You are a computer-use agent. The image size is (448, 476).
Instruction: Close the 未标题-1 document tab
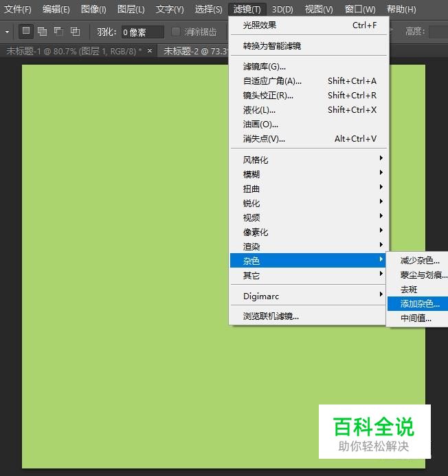point(150,51)
